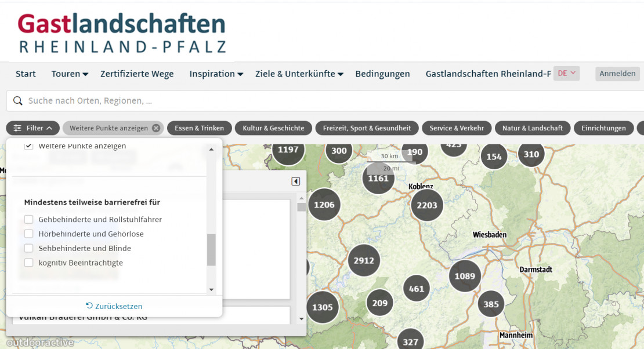Open the DE language selector
This screenshot has width=644, height=349.
(x=566, y=73)
